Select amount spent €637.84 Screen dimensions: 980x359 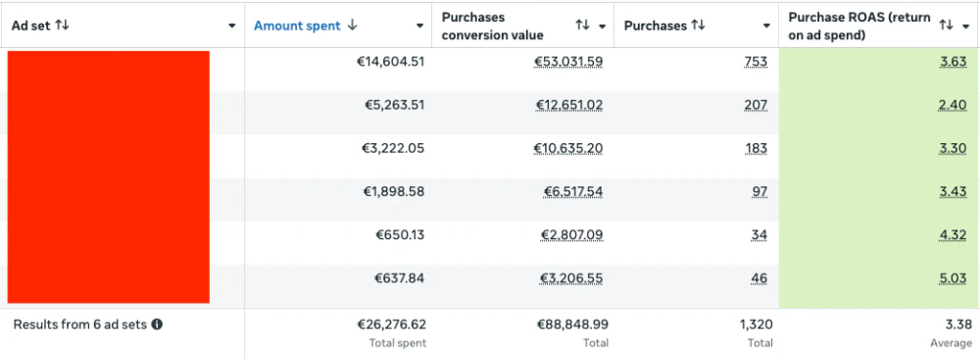[400, 278]
